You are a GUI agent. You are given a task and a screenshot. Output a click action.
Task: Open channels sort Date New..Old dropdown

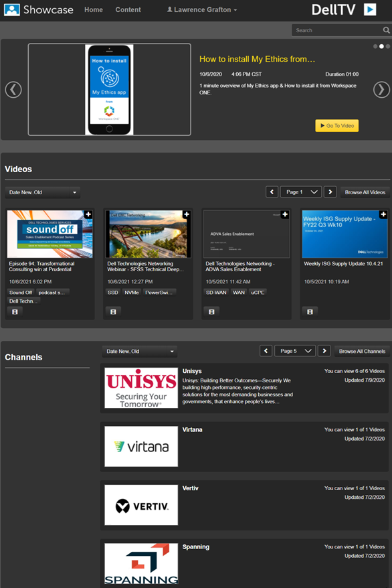(x=140, y=352)
